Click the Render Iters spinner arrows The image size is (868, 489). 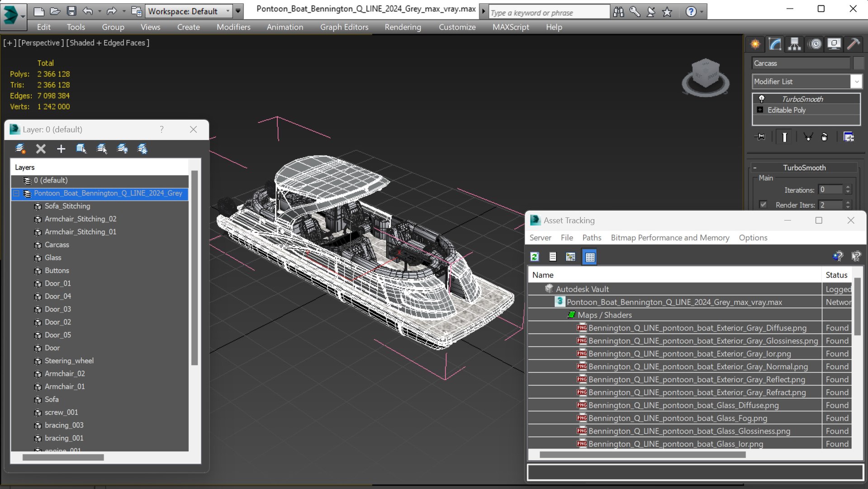848,205
